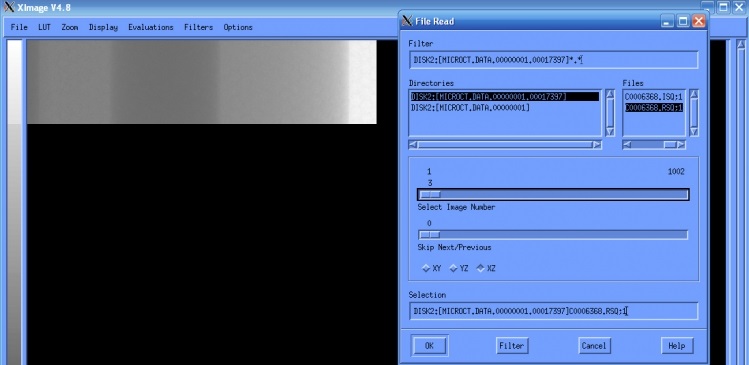This screenshot has height=365, width=749.
Task: Click the Directories horizontal scrollbar track
Action: click(505, 145)
